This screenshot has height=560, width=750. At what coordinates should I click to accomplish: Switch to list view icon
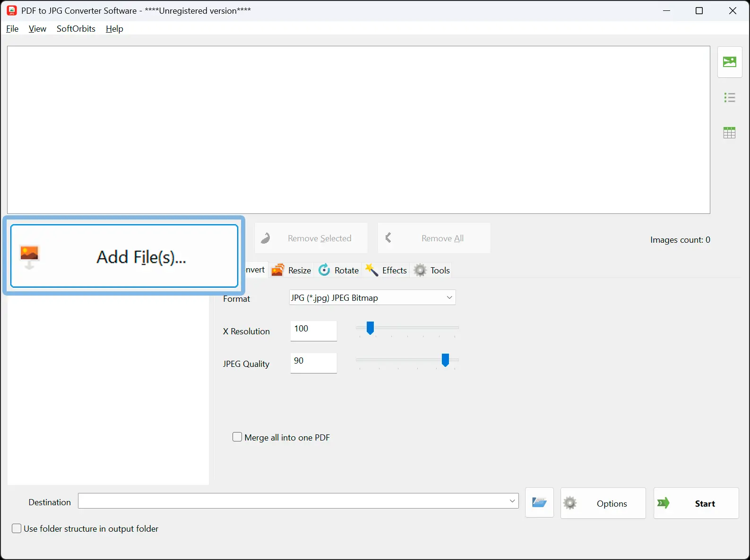pyautogui.click(x=730, y=98)
